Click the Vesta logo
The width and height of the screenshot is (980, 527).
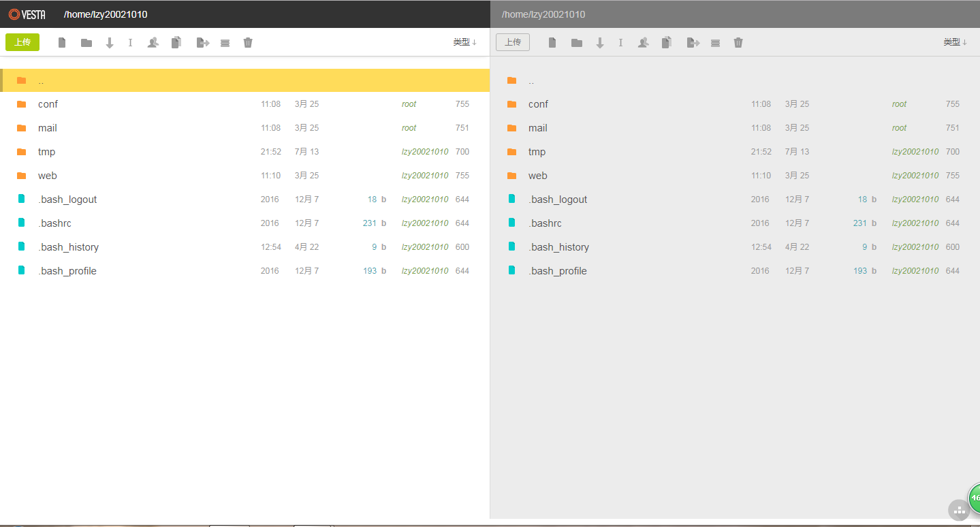(27, 14)
